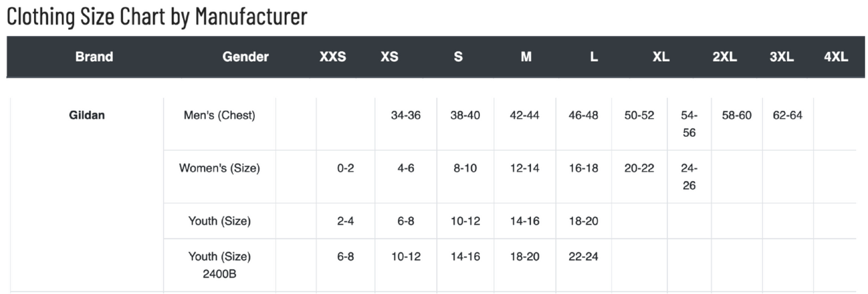Select the XXS size column header
This screenshot has height=294, width=868.
pyautogui.click(x=332, y=57)
